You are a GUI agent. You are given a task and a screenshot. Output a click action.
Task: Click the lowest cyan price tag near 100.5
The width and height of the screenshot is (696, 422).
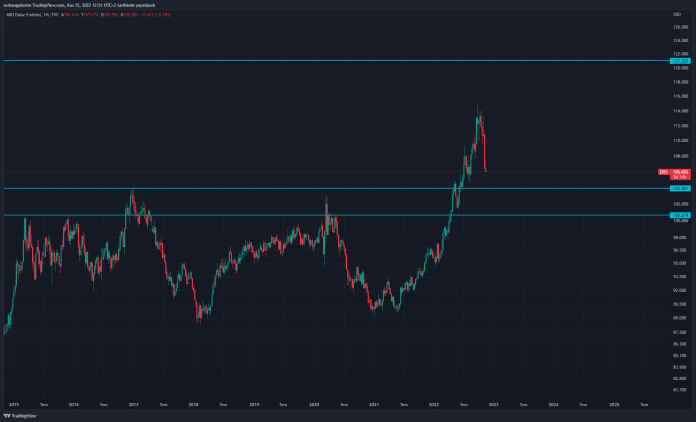680,215
